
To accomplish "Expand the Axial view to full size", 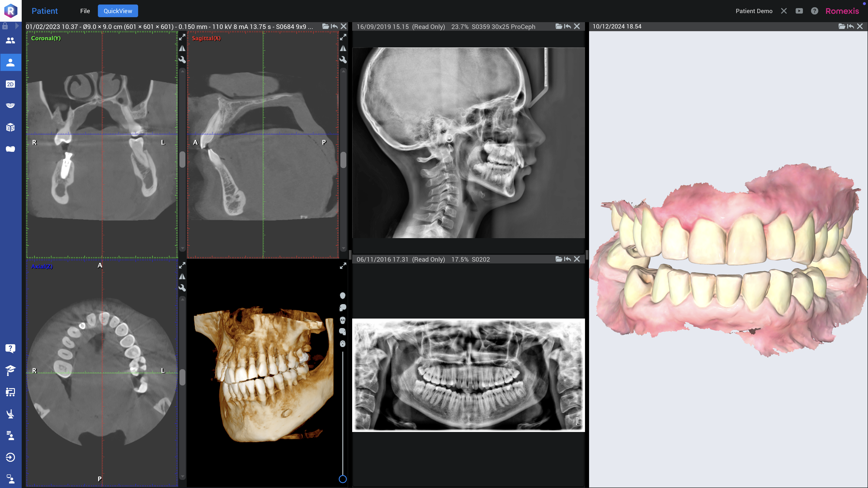I will (x=182, y=265).
